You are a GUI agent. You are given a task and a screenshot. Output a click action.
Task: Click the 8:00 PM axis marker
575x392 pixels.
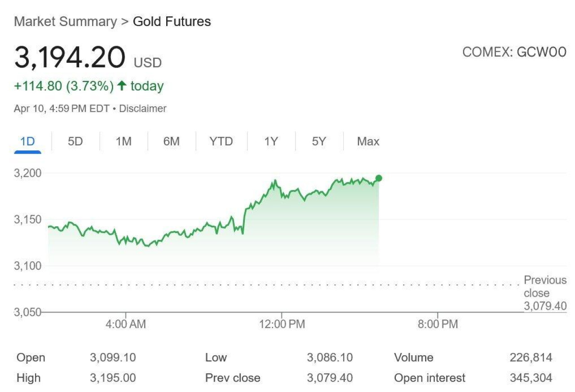(x=438, y=324)
